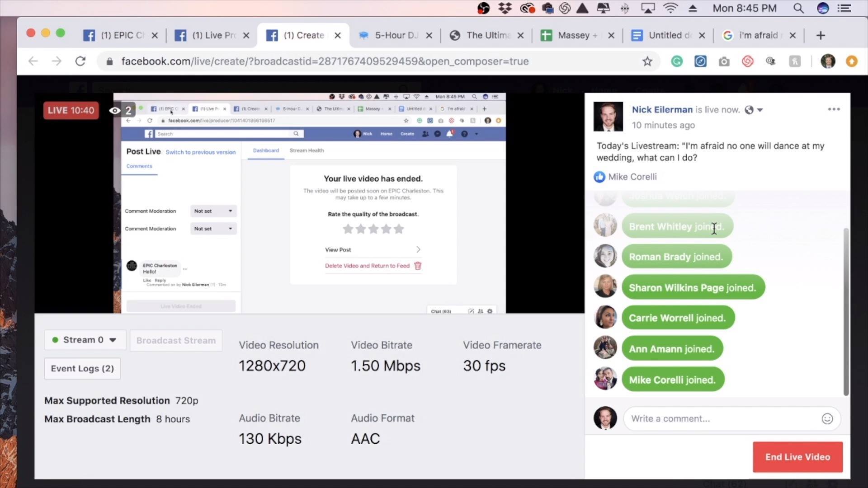Open the Creative Cloud menu bar icon
The image size is (868, 488).
[x=527, y=8]
